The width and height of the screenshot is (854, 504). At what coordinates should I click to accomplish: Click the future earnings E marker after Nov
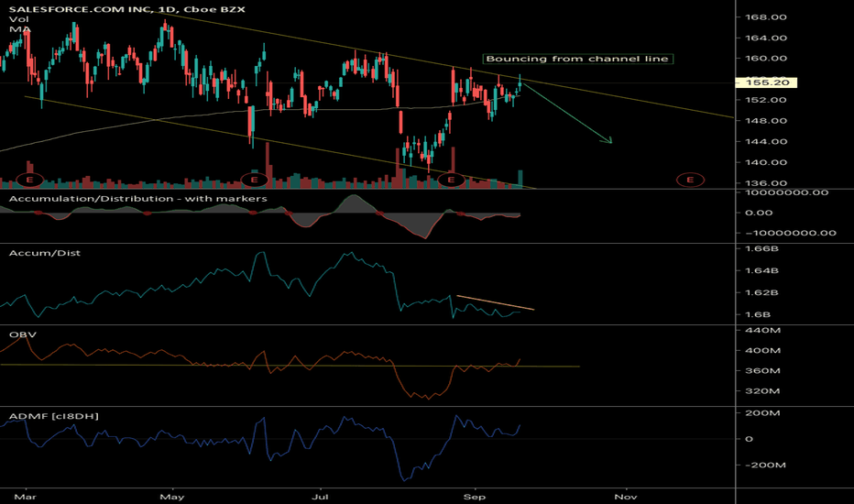(690, 180)
